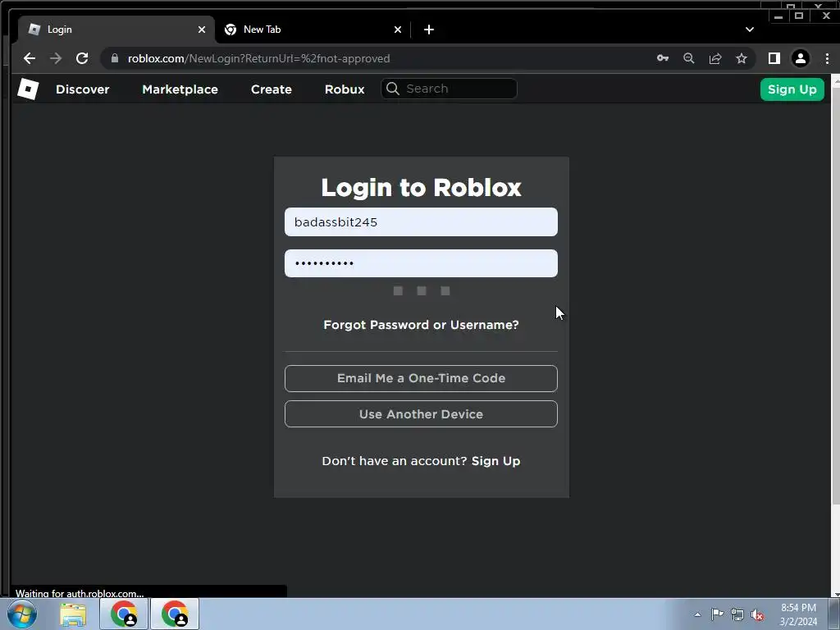Click the second active Chrome taskbar icon
Image resolution: width=840 pixels, height=630 pixels.
tap(175, 614)
